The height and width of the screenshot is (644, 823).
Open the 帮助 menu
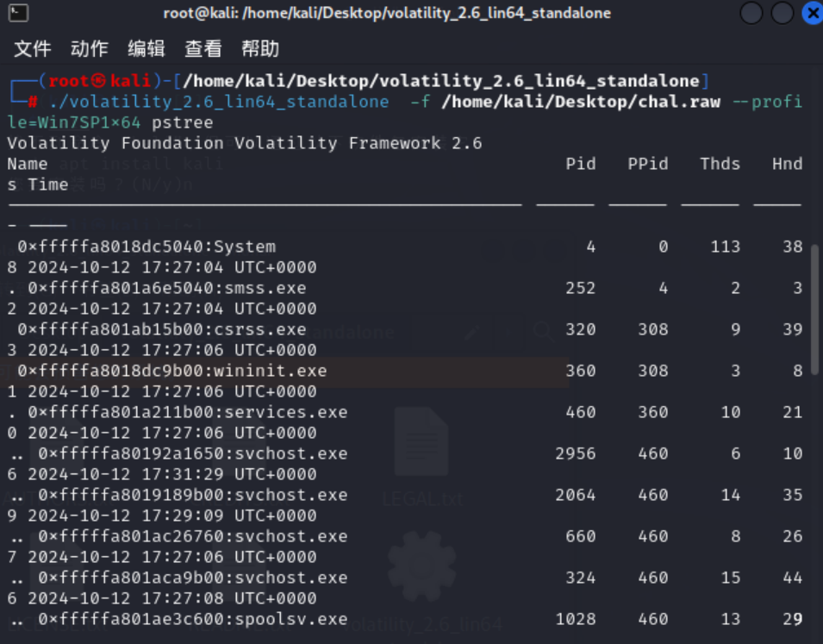click(x=260, y=49)
